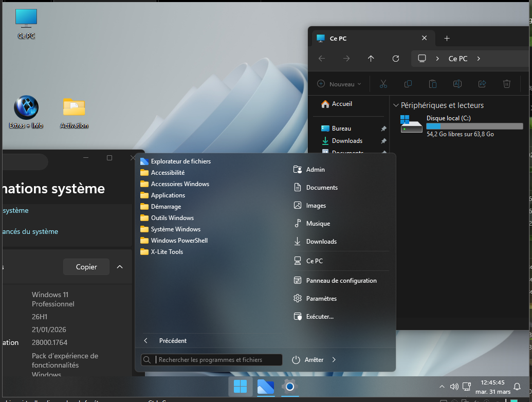
Task: Open the Extras + Info desktop shortcut
Action: point(26,112)
